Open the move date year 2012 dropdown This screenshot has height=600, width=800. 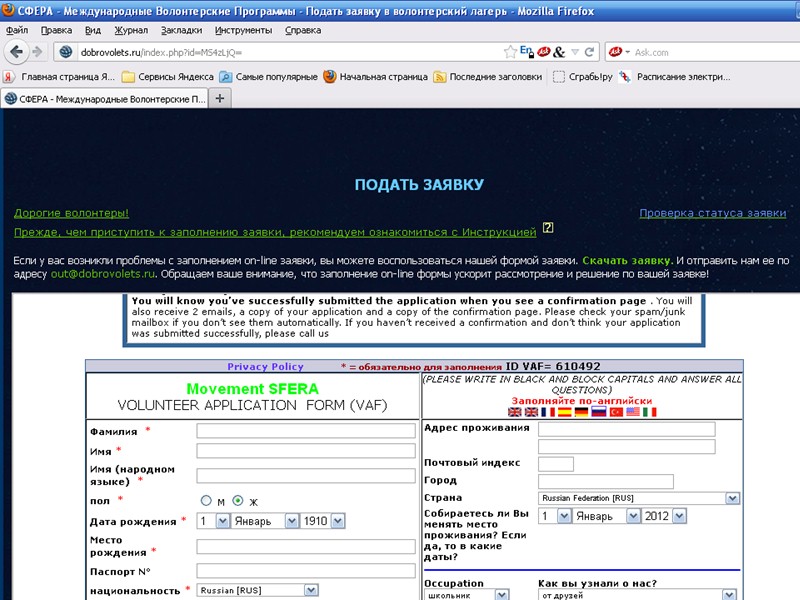(664, 516)
